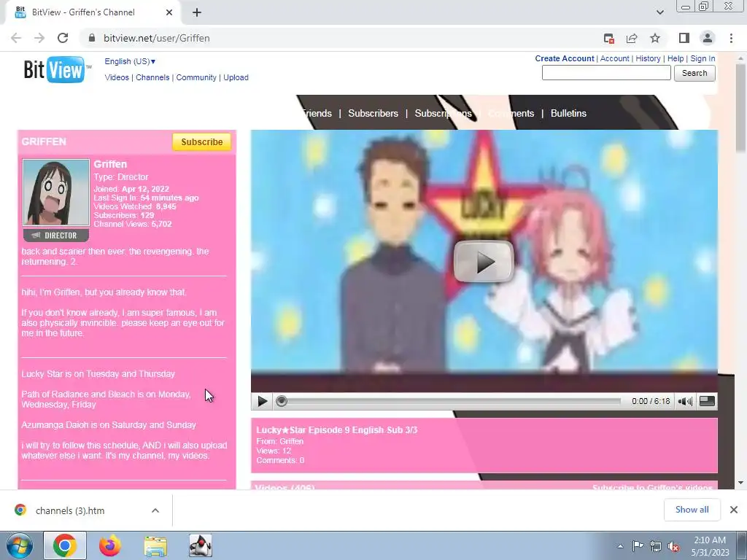The image size is (747, 560).
Task: Open the Subscribers channel tab
Action: (373, 113)
